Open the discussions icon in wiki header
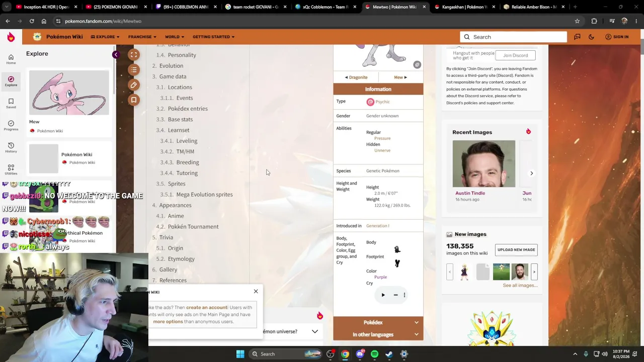 point(577,37)
